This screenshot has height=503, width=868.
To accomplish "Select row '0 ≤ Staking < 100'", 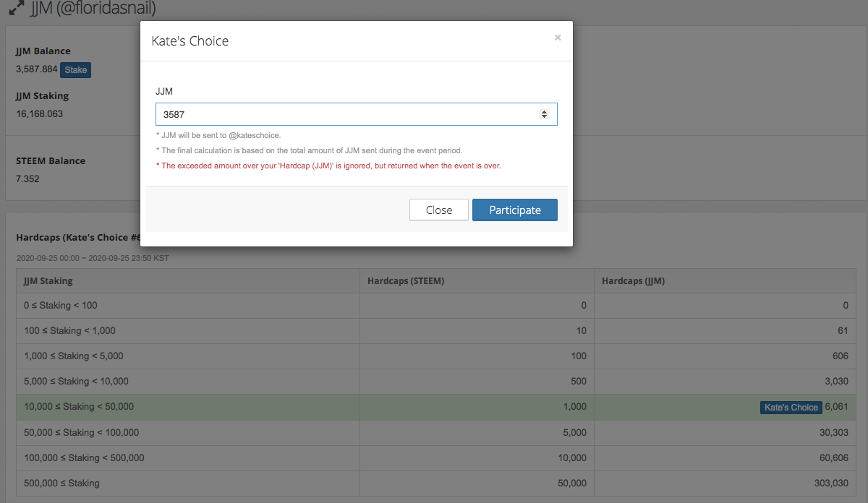I will [x=436, y=306].
